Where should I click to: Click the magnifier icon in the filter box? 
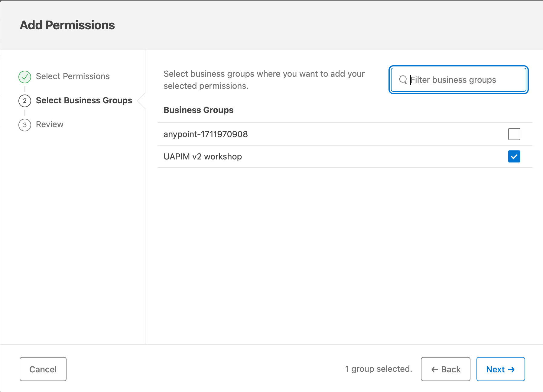click(x=403, y=80)
